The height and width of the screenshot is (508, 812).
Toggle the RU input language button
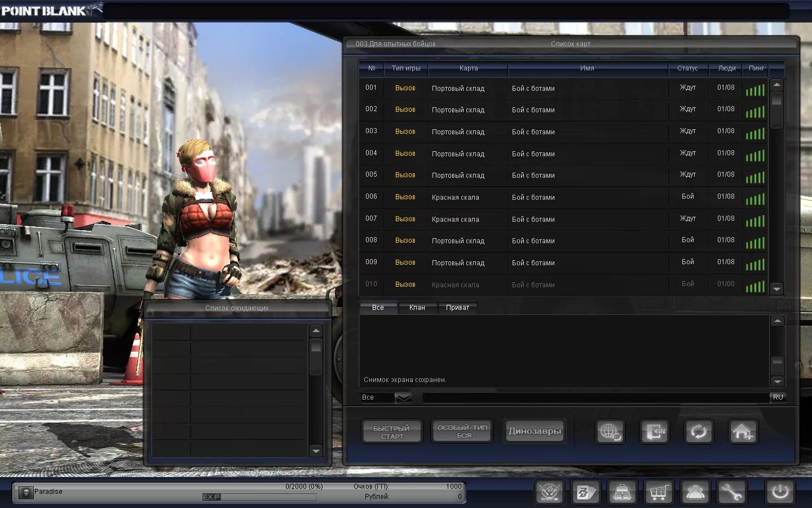point(778,397)
